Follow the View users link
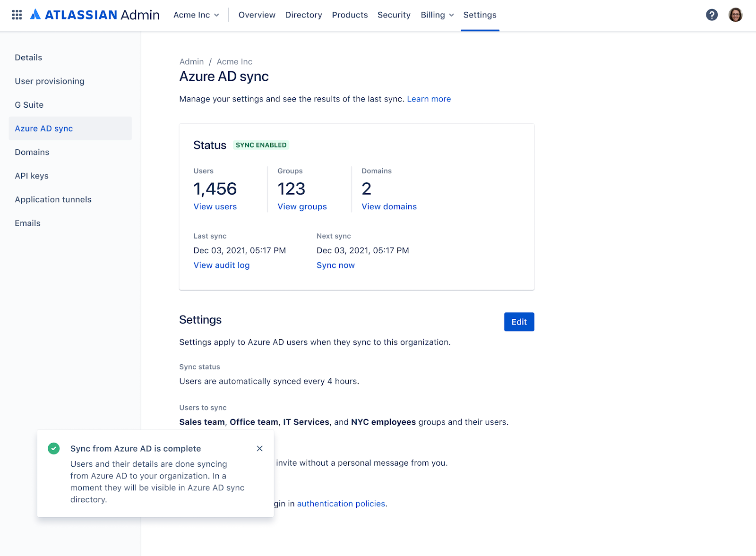 click(215, 207)
